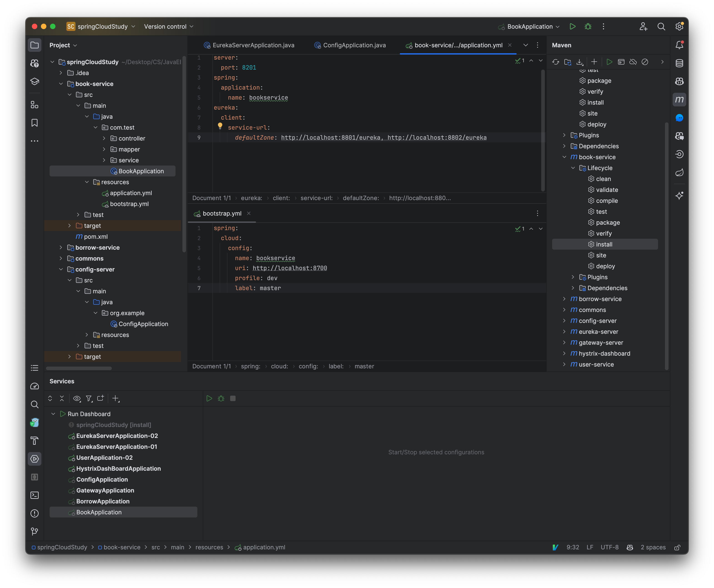Toggle skip tests mode in Maven

click(645, 62)
